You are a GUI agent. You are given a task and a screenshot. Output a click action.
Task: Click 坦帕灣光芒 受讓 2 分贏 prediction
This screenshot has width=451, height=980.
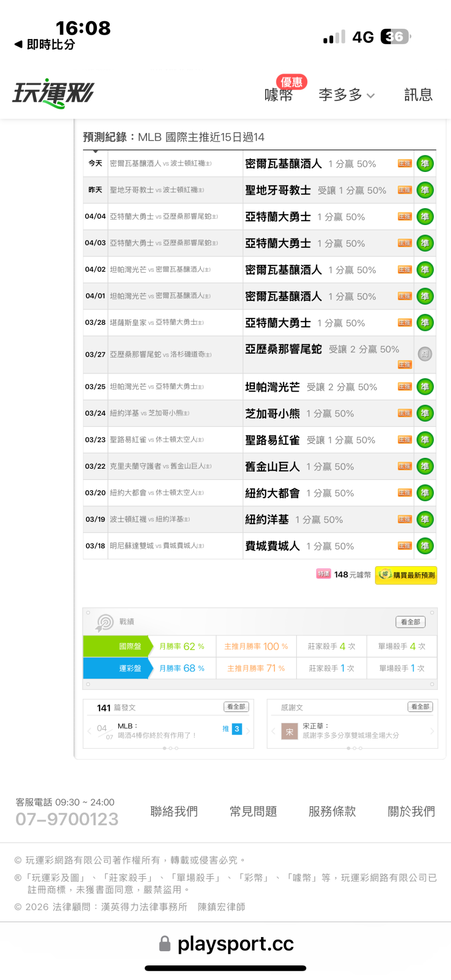(311, 387)
